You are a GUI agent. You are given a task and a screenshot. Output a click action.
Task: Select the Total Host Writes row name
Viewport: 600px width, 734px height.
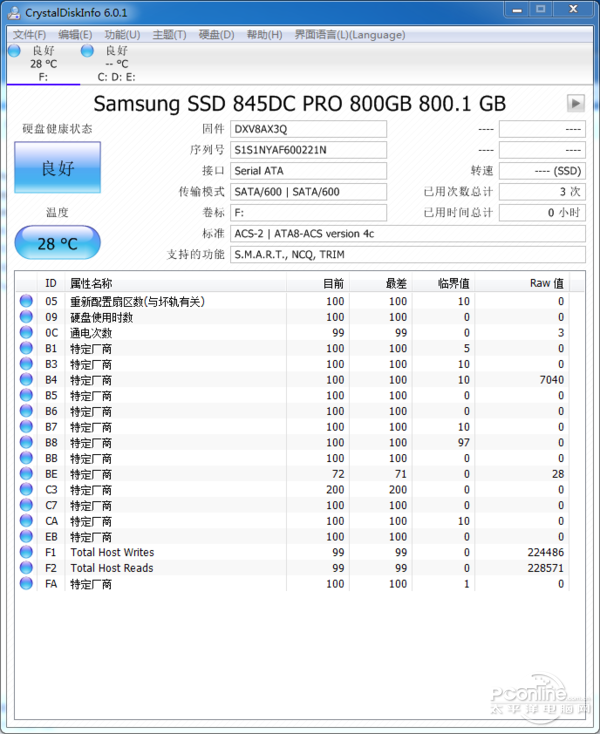point(112,552)
